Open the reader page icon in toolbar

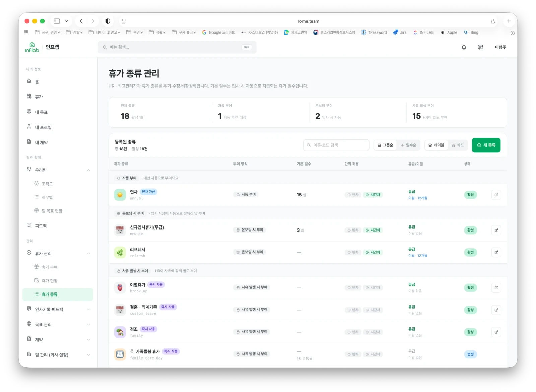point(124,21)
